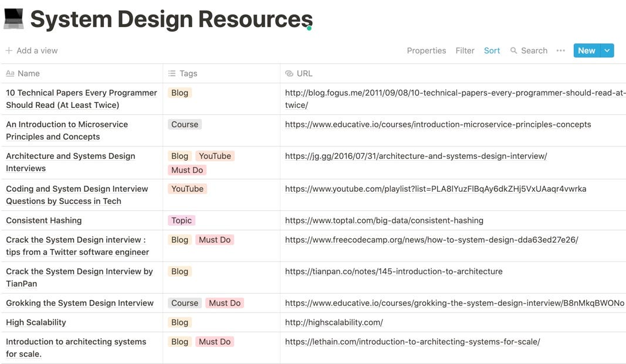Click the URL column link icon
Viewport: 626px width, 364px height.
(289, 73)
